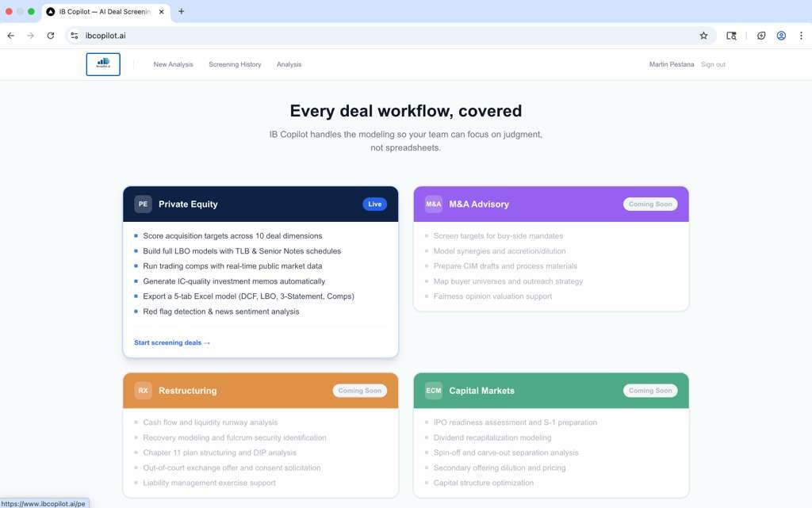812x508 pixels.
Task: Open a new browser tab
Action: (182, 11)
